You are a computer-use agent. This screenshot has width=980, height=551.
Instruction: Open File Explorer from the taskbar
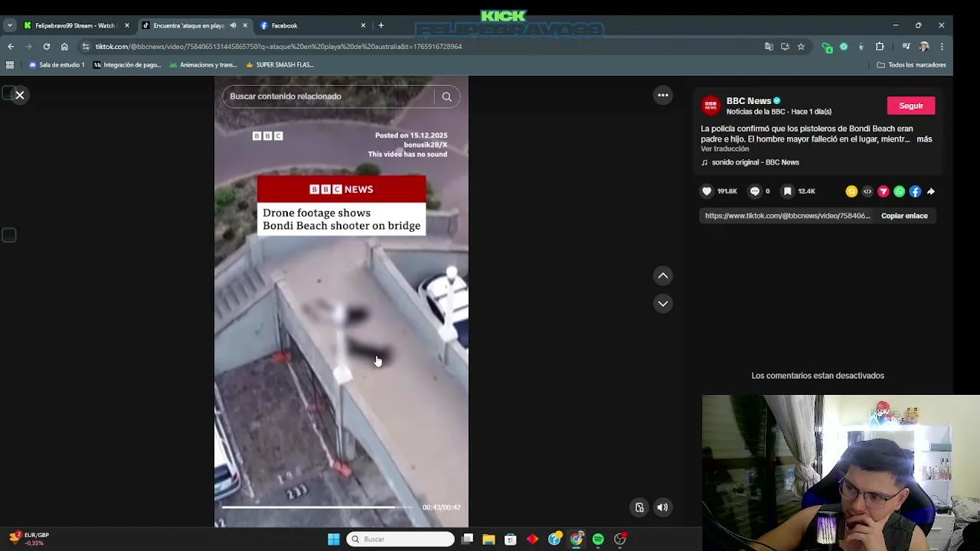pos(488,540)
